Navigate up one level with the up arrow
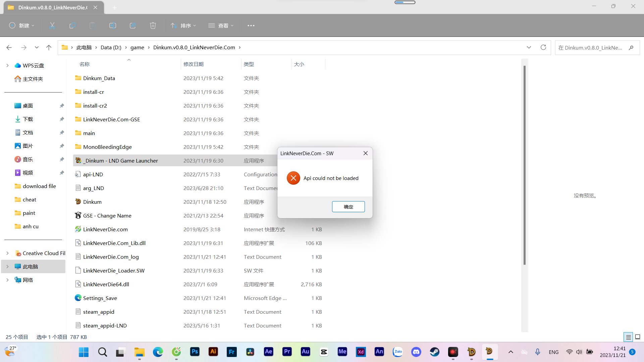Viewport: 644px width, 362px height. pyautogui.click(x=49, y=47)
